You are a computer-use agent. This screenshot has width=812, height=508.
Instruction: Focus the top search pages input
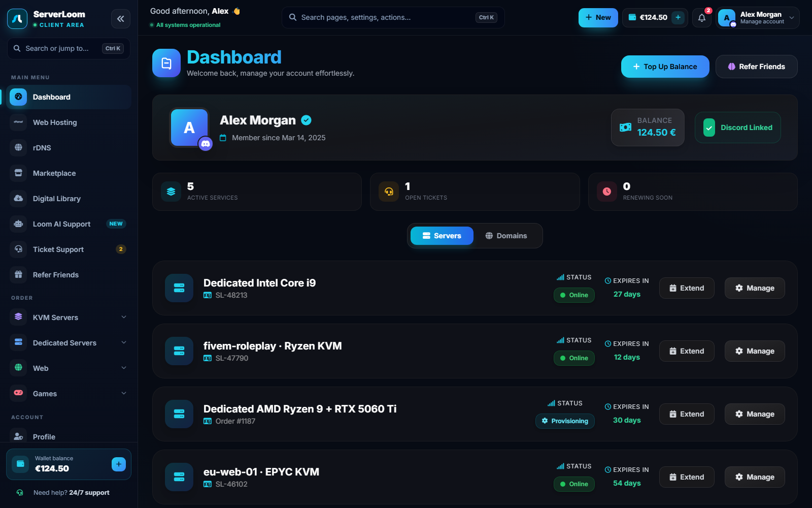(393, 17)
